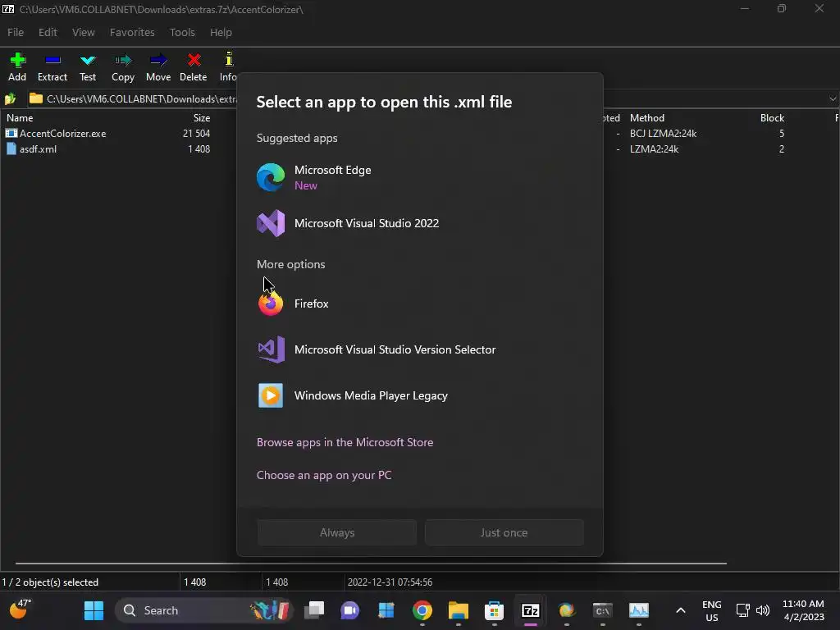
Task: Click the Just once button
Action: coord(504,532)
